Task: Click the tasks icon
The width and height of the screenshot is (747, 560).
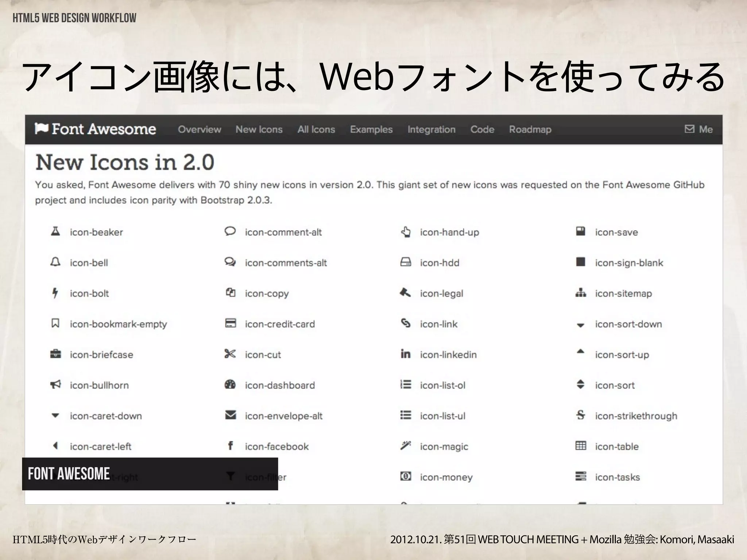Action: click(x=581, y=476)
